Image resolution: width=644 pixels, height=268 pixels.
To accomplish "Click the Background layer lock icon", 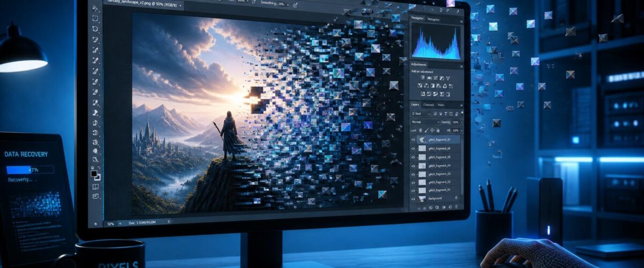I will coord(456,197).
